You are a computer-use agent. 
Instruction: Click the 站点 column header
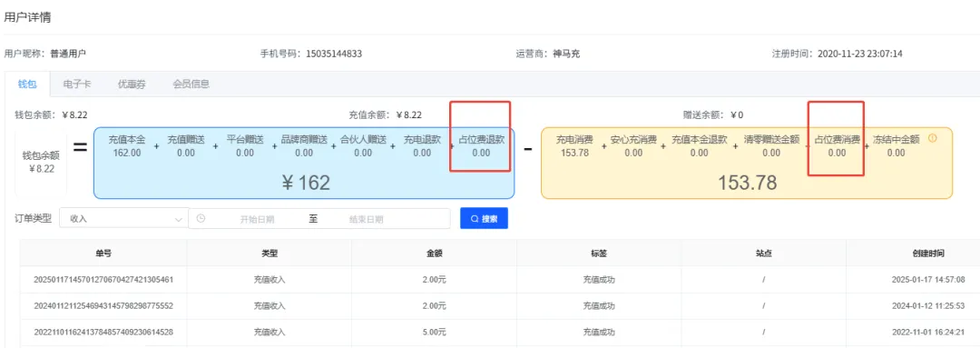pos(764,254)
